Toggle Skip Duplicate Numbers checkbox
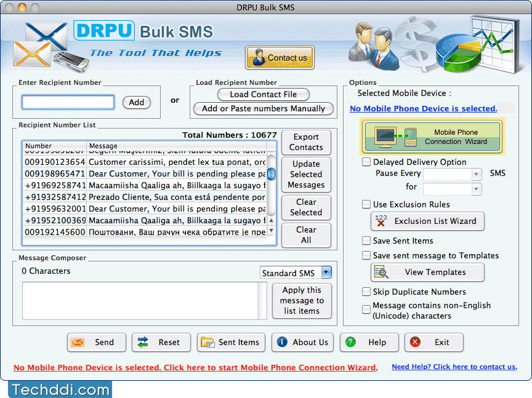 tap(366, 292)
